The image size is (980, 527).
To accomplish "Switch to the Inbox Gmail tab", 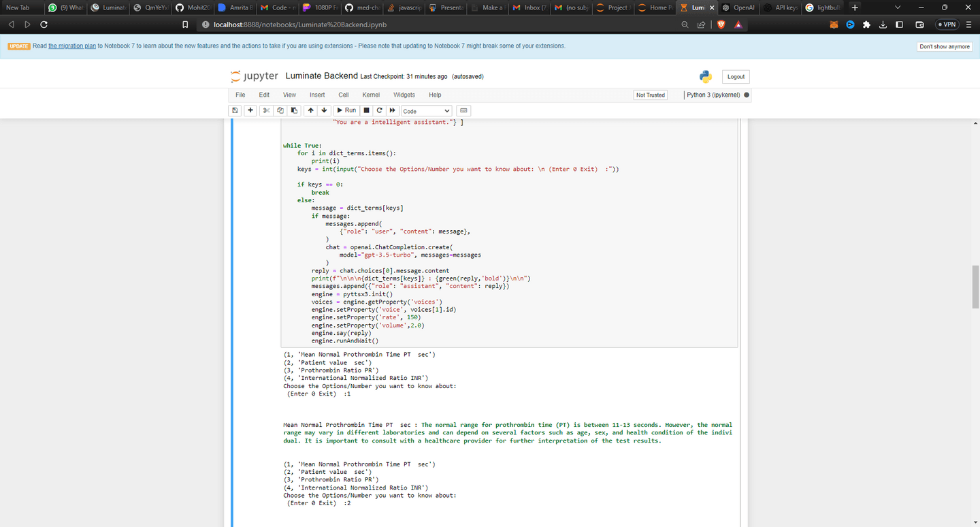I will [529, 7].
